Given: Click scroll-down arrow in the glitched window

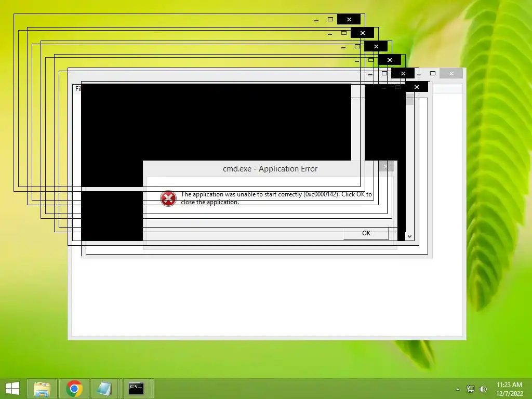Looking at the screenshot, I should pyautogui.click(x=409, y=236).
